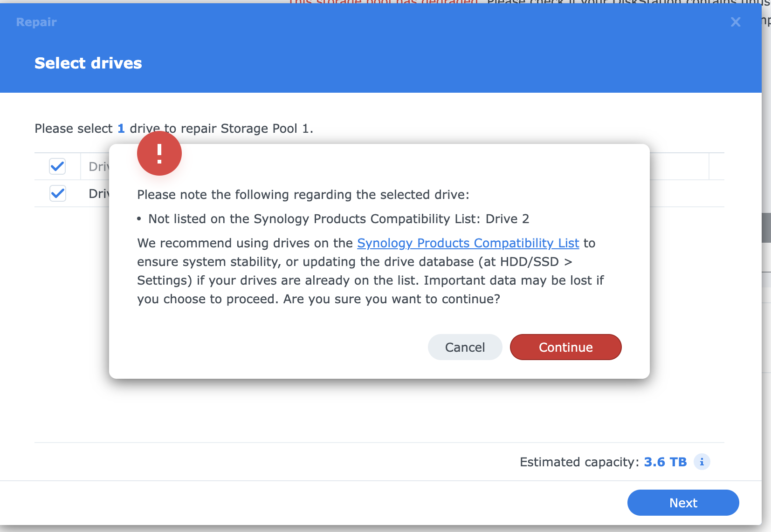Viewport: 771px width, 532px height.
Task: Click the "Not listed" Drive 2 bullet line
Action: [x=338, y=219]
